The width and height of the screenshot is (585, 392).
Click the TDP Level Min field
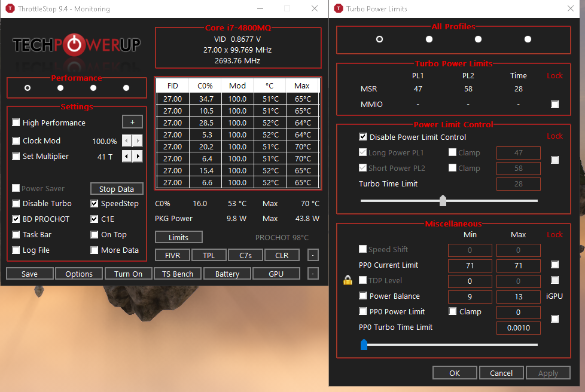pyautogui.click(x=470, y=281)
